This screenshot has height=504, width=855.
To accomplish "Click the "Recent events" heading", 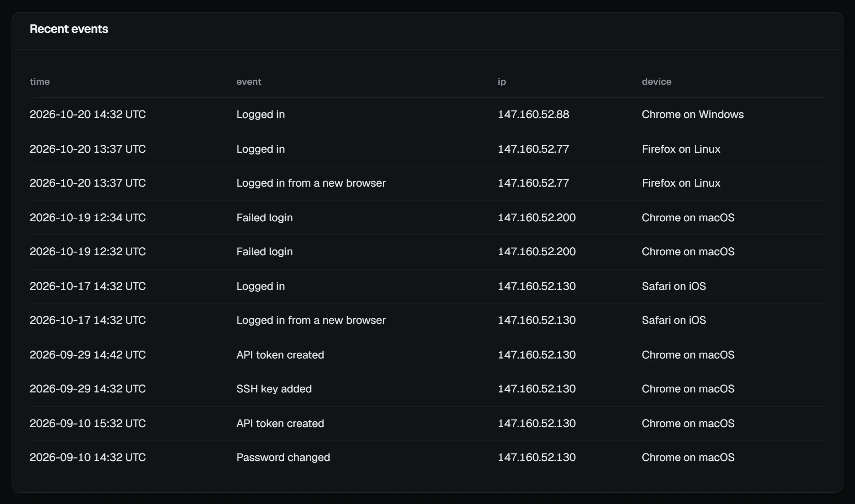I will click(69, 29).
